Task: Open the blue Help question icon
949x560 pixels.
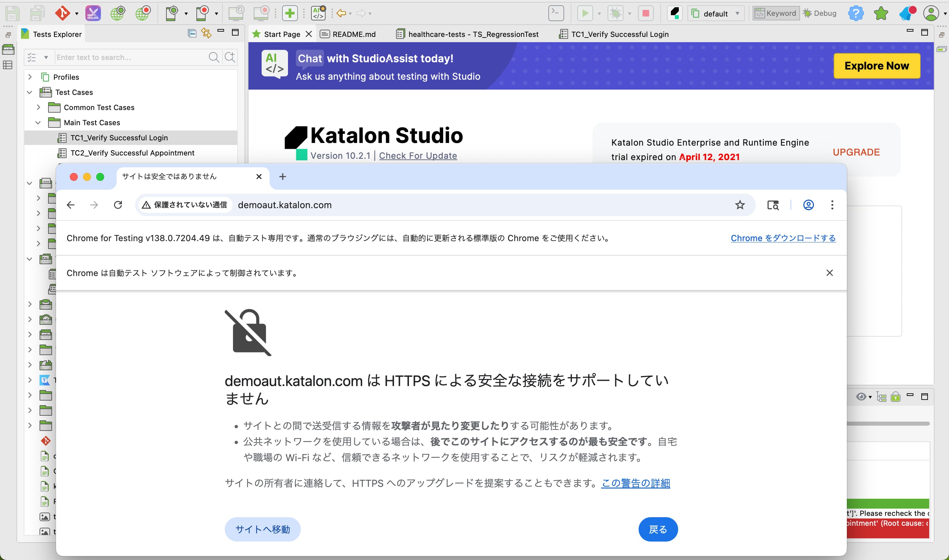Action: (x=856, y=13)
